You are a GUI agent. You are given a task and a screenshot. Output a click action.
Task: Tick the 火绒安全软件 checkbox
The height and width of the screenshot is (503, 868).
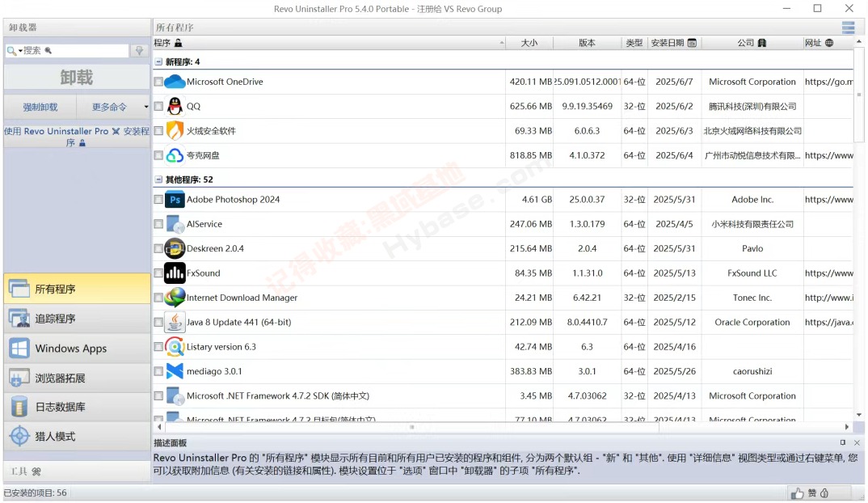tap(158, 131)
